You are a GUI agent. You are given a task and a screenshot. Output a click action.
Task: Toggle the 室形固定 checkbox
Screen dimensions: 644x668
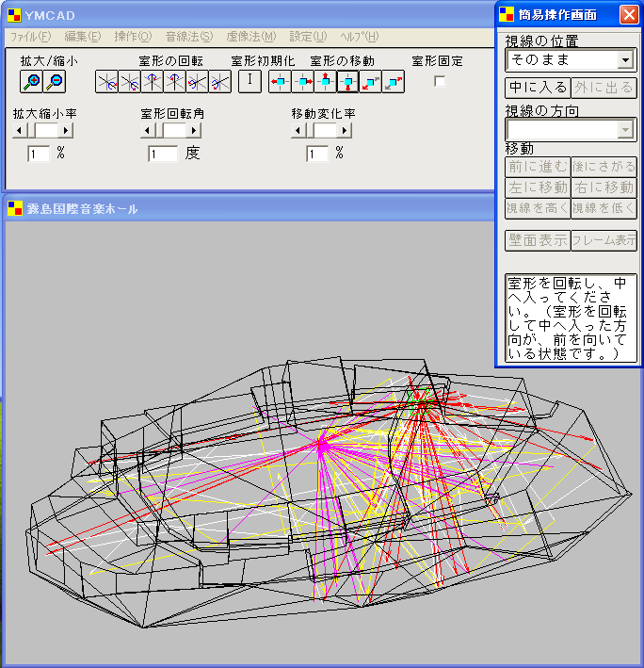[x=440, y=81]
